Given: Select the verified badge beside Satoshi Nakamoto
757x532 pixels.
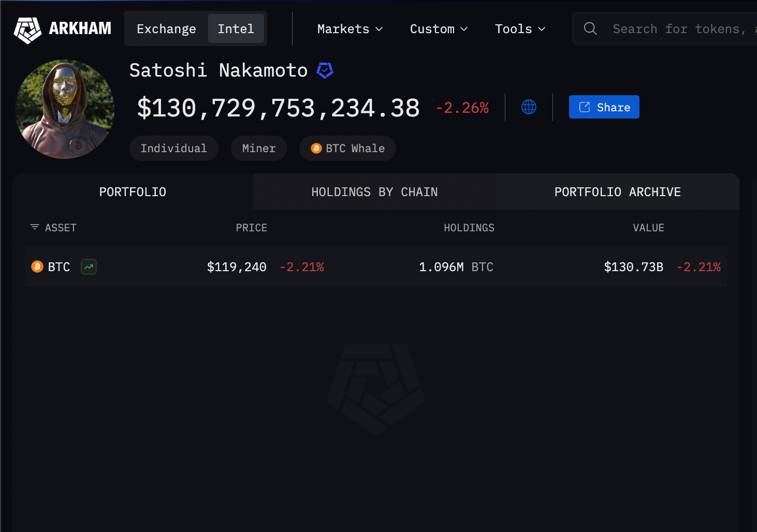Looking at the screenshot, I should coord(325,70).
